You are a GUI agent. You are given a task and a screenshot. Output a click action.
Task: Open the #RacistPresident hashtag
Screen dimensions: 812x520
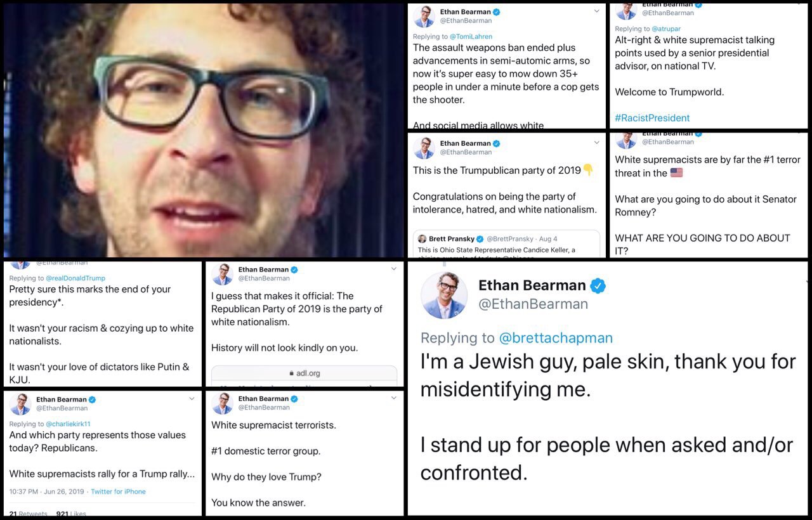(652, 118)
